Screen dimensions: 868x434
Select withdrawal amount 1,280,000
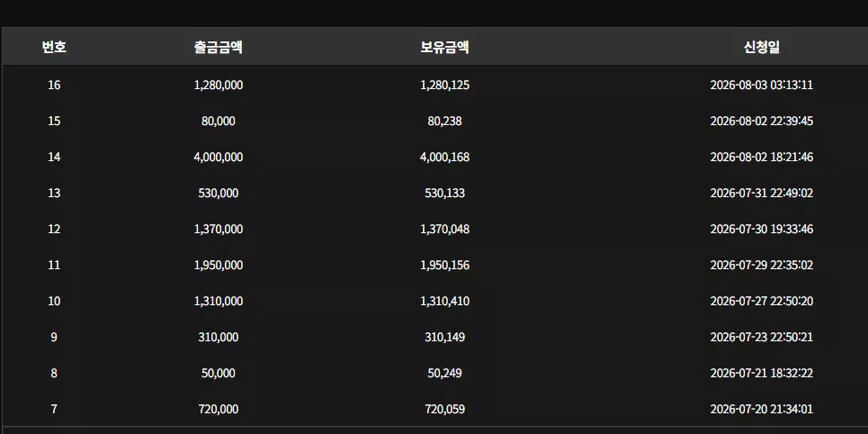(x=218, y=85)
